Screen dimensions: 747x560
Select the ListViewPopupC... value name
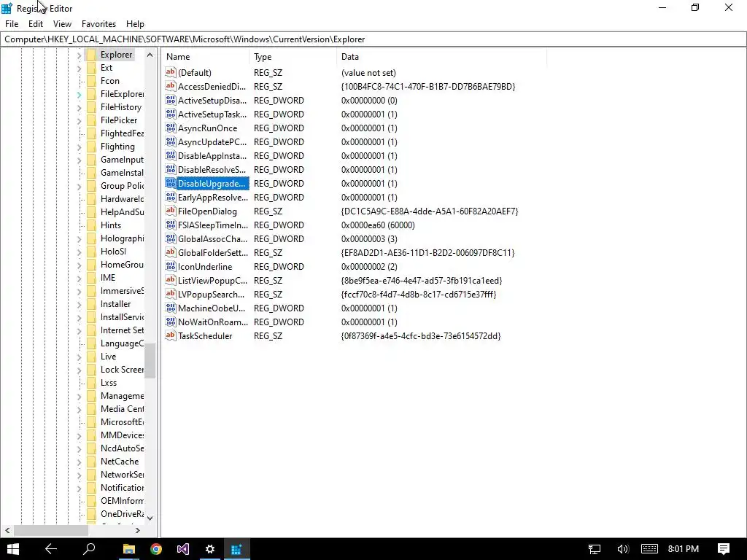click(x=212, y=281)
